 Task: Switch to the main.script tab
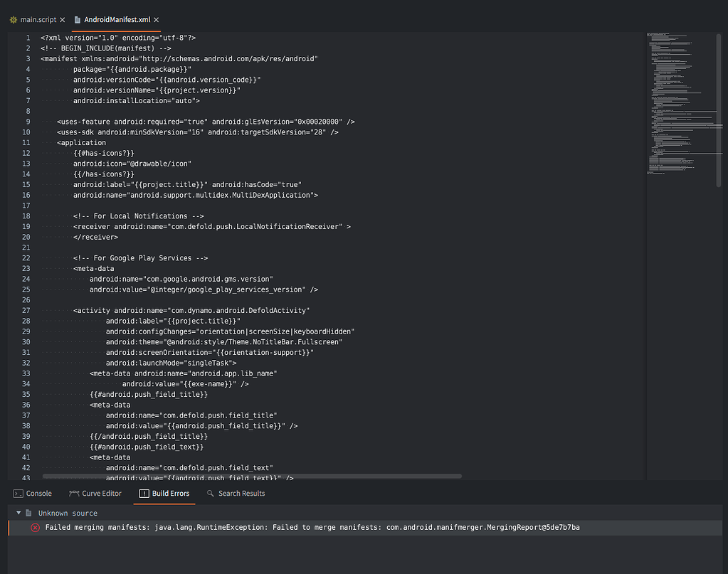tap(39, 20)
